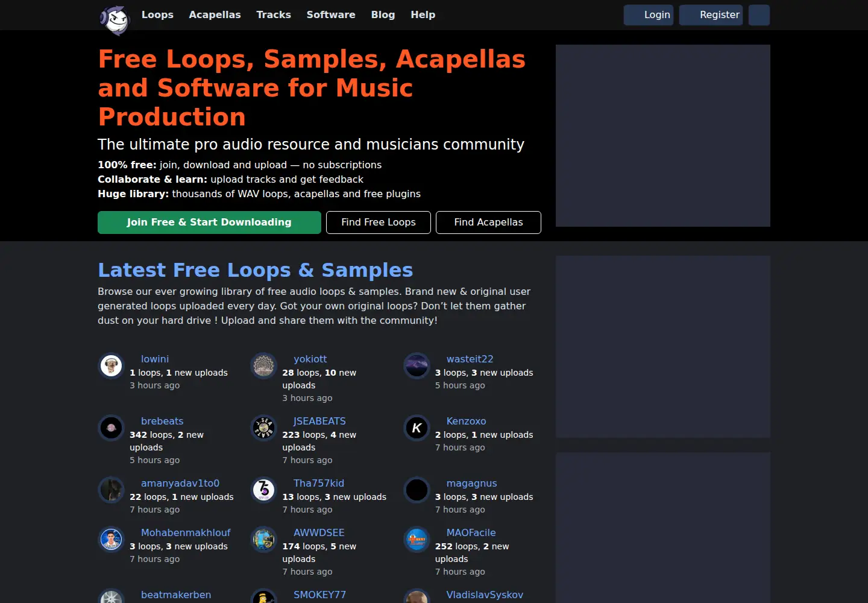Open the Latest Free Loops & Samples heading
This screenshot has height=603, width=868.
[x=256, y=270]
